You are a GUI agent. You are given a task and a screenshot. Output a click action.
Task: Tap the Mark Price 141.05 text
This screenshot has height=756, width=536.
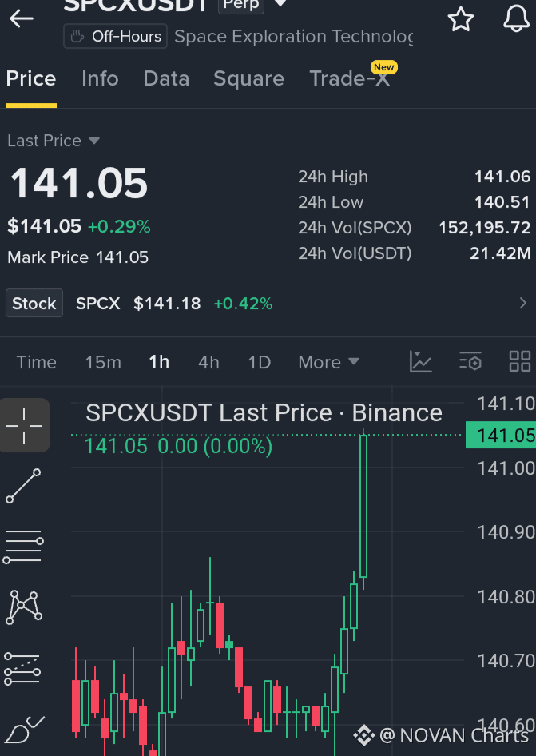pyautogui.click(x=78, y=257)
